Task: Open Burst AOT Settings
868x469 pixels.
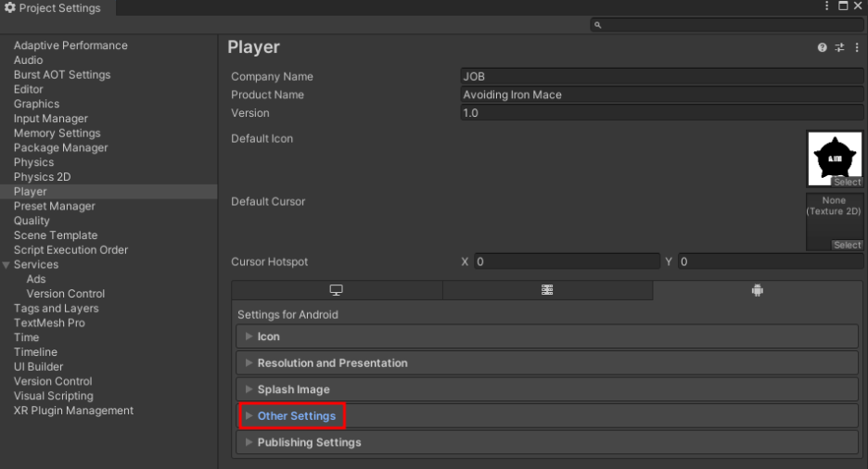Action: pyautogui.click(x=62, y=75)
